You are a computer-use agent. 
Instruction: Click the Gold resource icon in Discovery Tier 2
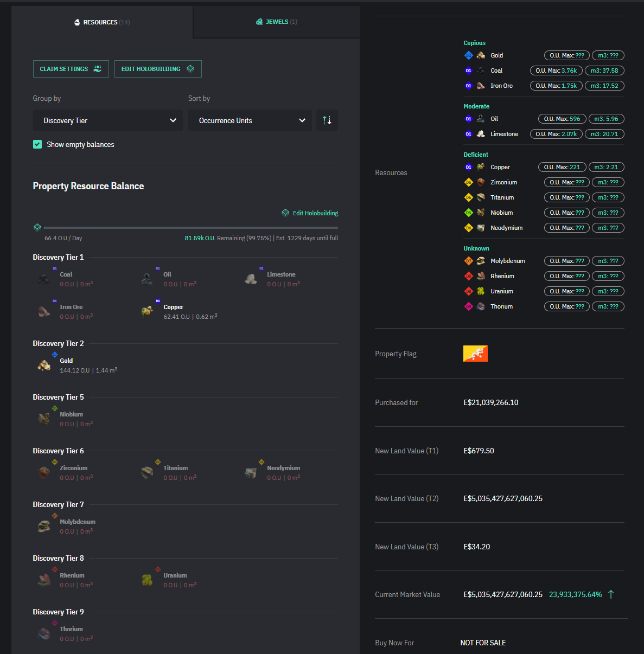44,365
